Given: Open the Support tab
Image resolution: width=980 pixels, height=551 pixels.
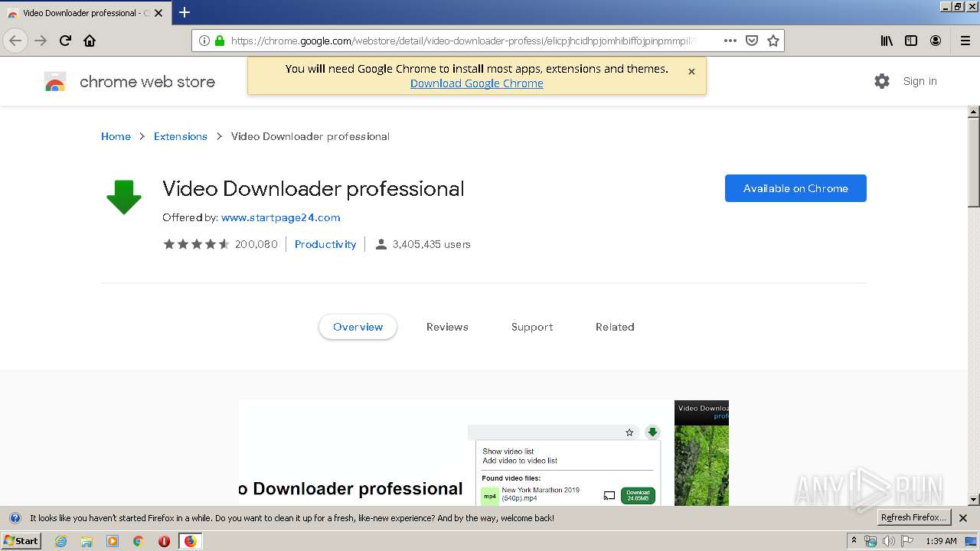Looking at the screenshot, I should pyautogui.click(x=532, y=327).
